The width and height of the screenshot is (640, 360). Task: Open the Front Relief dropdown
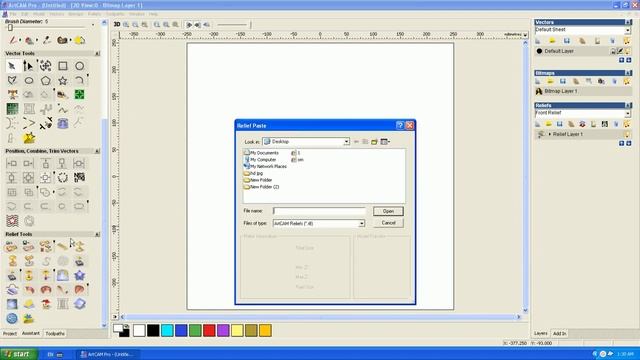[x=627, y=113]
